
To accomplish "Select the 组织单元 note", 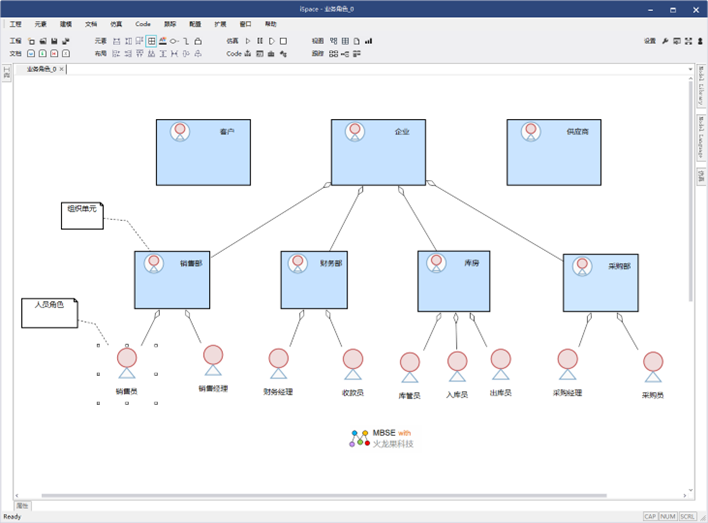I will pyautogui.click(x=82, y=215).
